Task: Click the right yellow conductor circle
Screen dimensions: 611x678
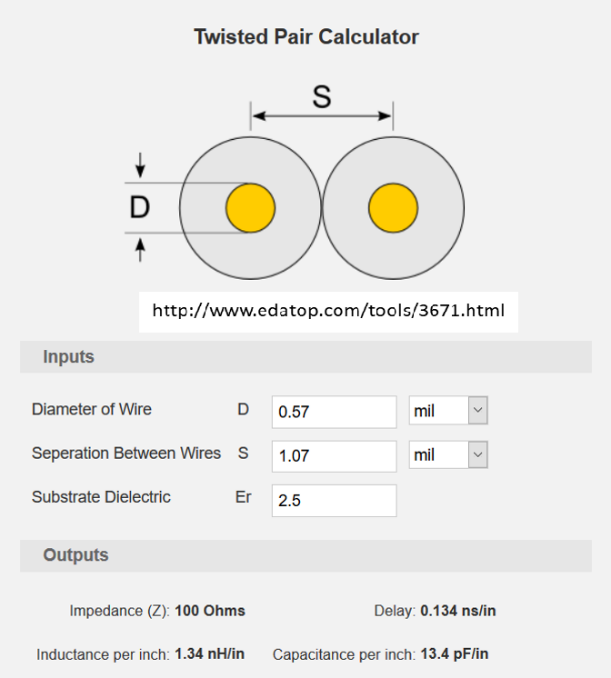Action: tap(393, 208)
